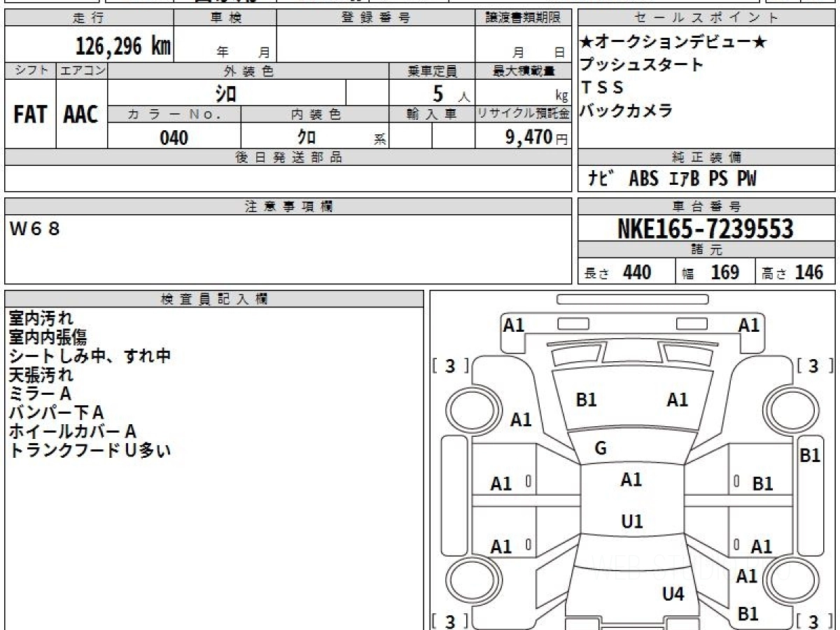The height and width of the screenshot is (630, 840).
Task: Click the B1 mark on the hood
Action: pyautogui.click(x=586, y=400)
